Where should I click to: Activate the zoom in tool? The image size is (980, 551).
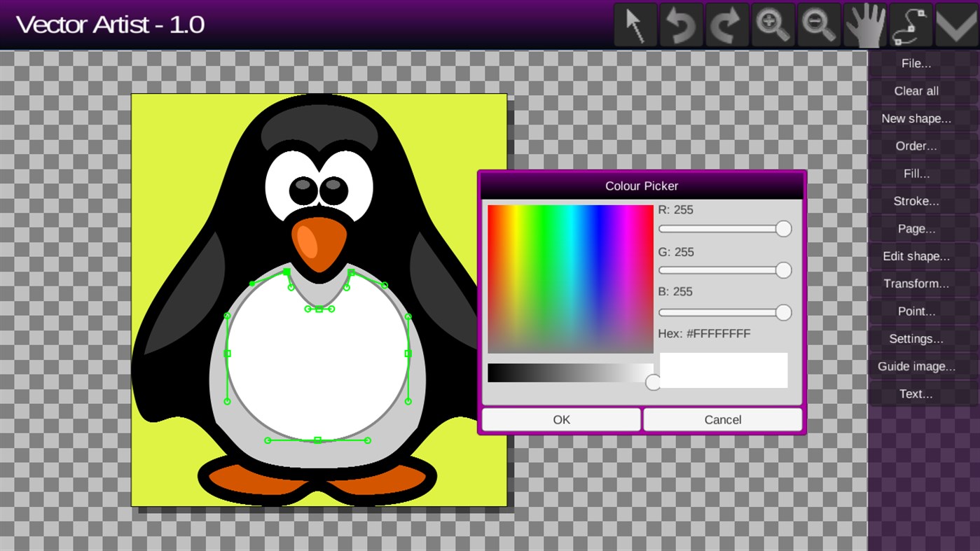tap(773, 24)
